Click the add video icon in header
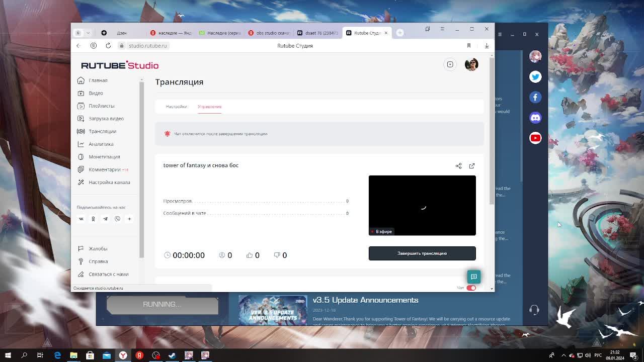The image size is (644, 362). click(x=450, y=64)
